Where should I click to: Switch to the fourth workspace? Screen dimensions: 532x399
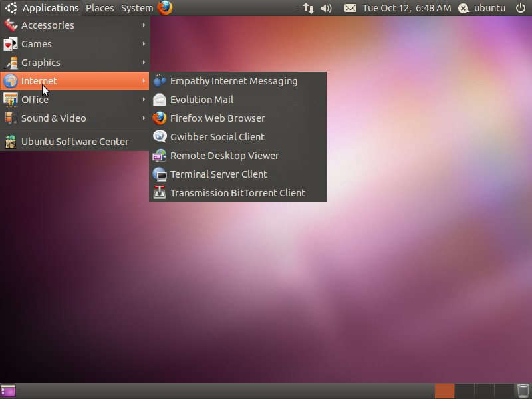click(503, 391)
